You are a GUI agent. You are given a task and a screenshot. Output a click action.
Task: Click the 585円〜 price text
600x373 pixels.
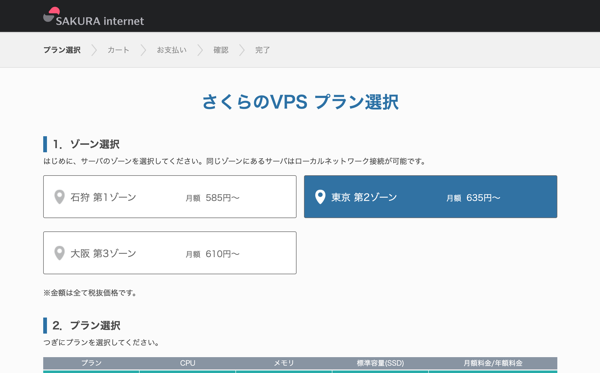pyautogui.click(x=222, y=198)
